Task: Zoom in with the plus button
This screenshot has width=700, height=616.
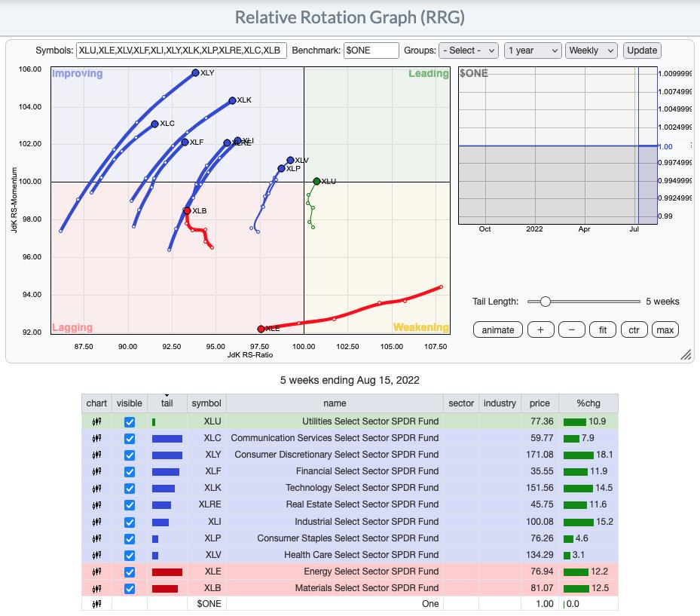Action: [540, 330]
